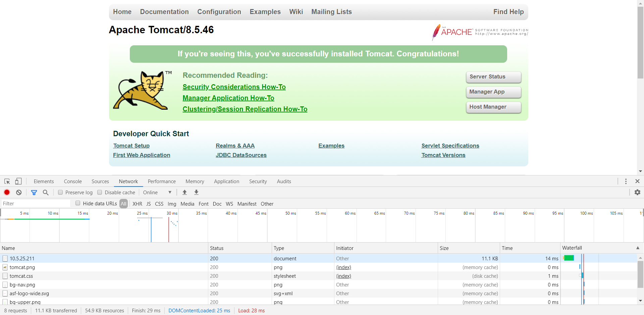
Task: Go to Documentation in navigation bar
Action: coord(164,12)
